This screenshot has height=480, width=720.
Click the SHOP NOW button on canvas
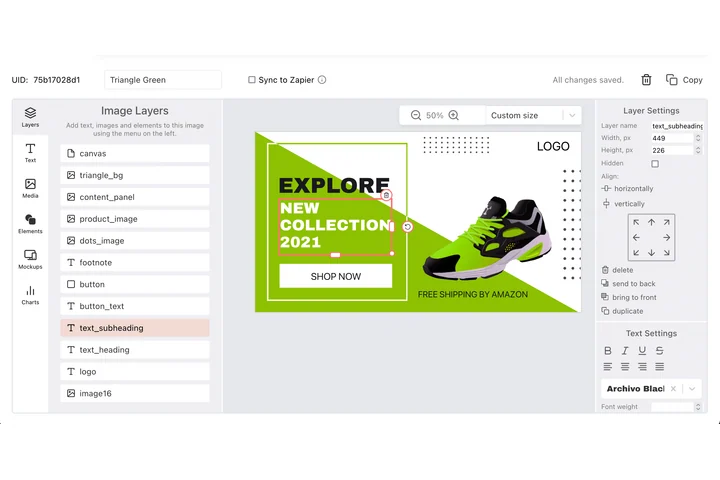point(336,277)
